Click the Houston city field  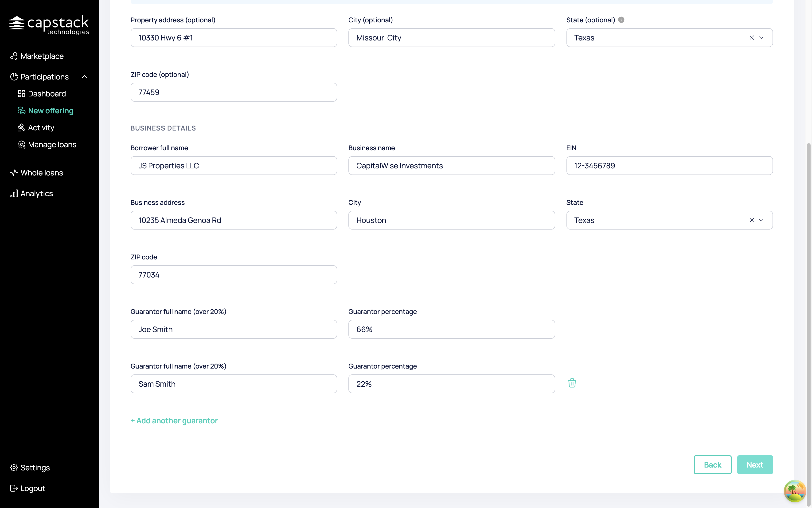(452, 220)
